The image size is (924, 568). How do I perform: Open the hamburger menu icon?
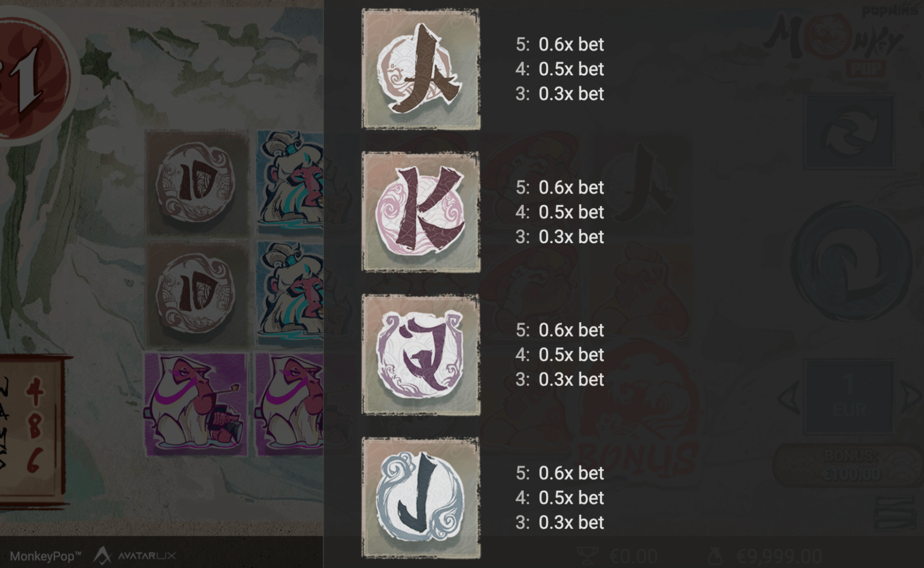point(894,513)
